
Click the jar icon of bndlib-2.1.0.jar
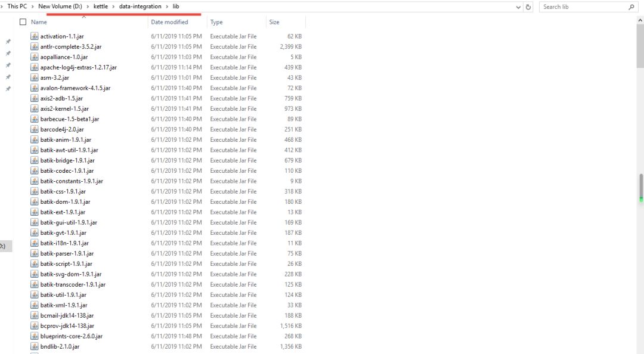point(35,346)
